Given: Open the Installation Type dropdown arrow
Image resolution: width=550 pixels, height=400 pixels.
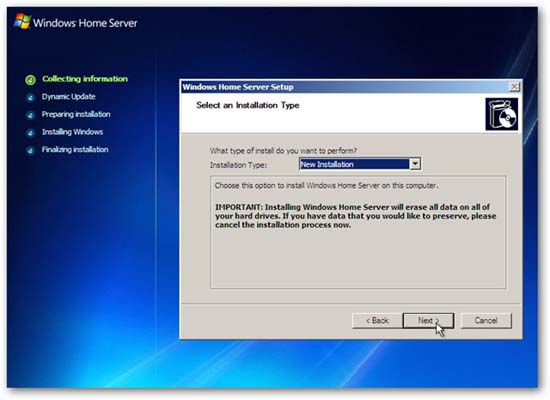Looking at the screenshot, I should click(x=415, y=164).
